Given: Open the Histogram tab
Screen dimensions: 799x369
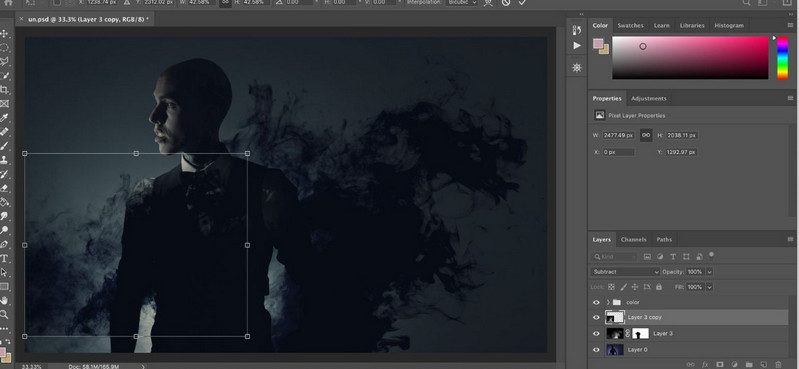Looking at the screenshot, I should tap(729, 25).
